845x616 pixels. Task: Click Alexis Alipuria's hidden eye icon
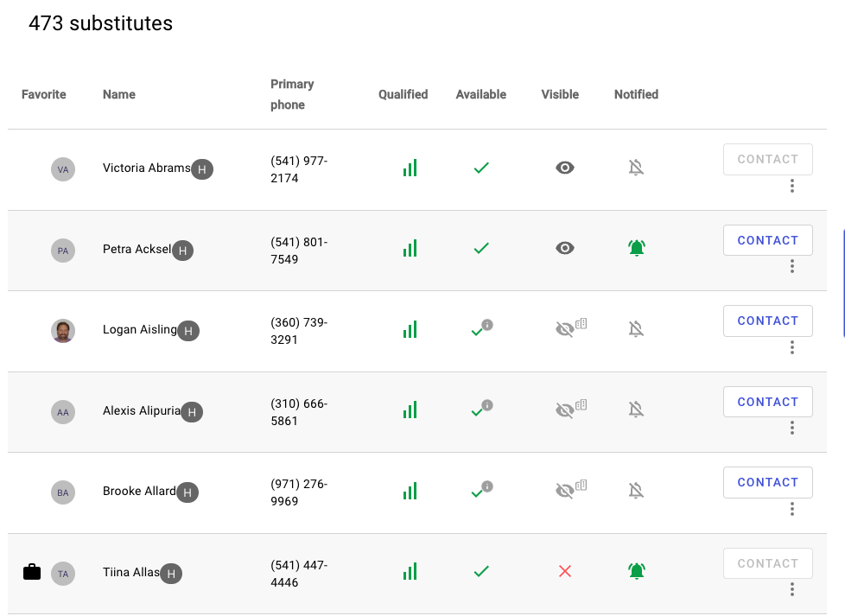click(565, 410)
